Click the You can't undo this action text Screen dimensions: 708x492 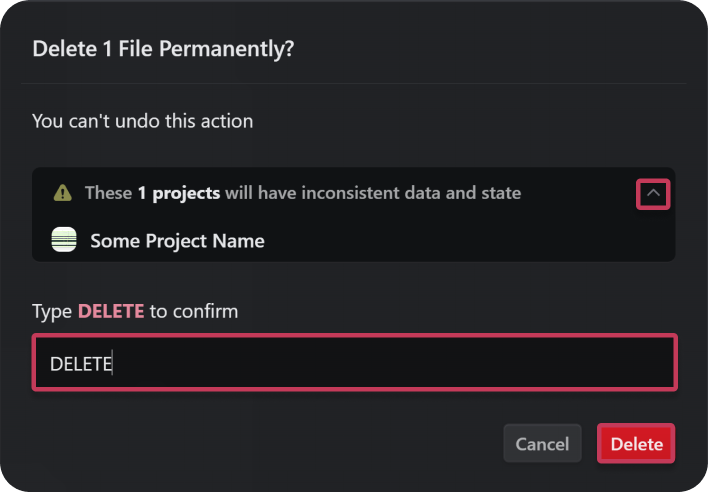pos(142,121)
